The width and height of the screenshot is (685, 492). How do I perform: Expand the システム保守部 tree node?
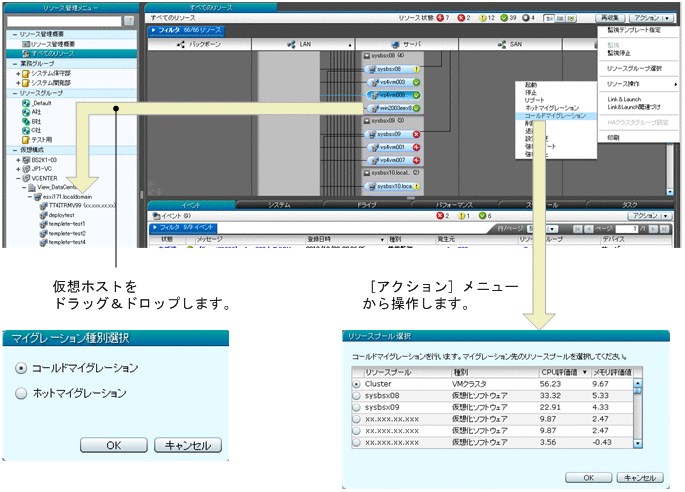(18, 73)
